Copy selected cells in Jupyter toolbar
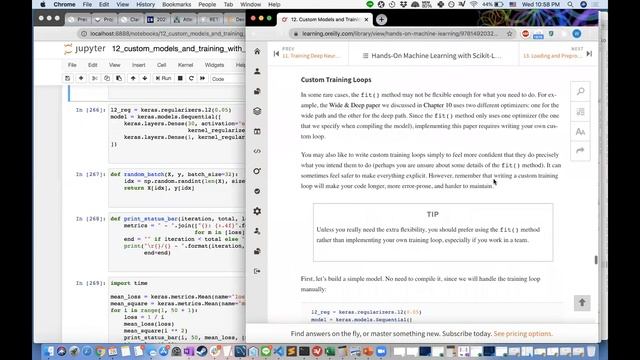640x360 pixels. (107, 78)
